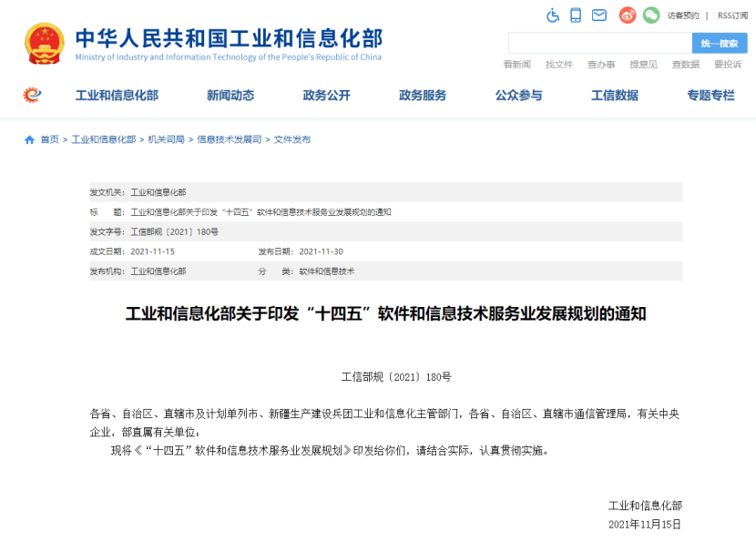Click the English ministry name subtitle
756x542 pixels.
point(228,57)
